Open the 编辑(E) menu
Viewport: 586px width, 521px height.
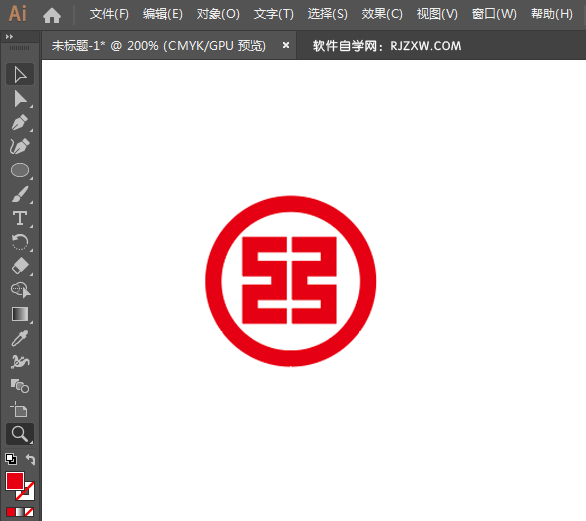(163, 14)
